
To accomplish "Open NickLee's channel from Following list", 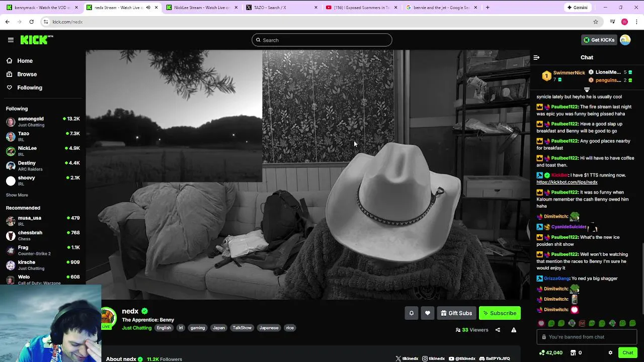I will tap(43, 151).
